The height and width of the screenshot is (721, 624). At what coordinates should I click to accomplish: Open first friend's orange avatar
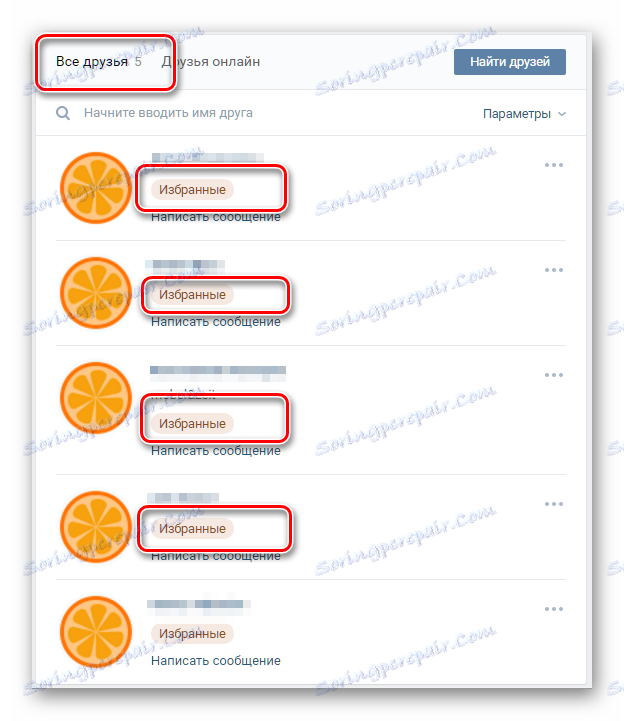point(96,188)
